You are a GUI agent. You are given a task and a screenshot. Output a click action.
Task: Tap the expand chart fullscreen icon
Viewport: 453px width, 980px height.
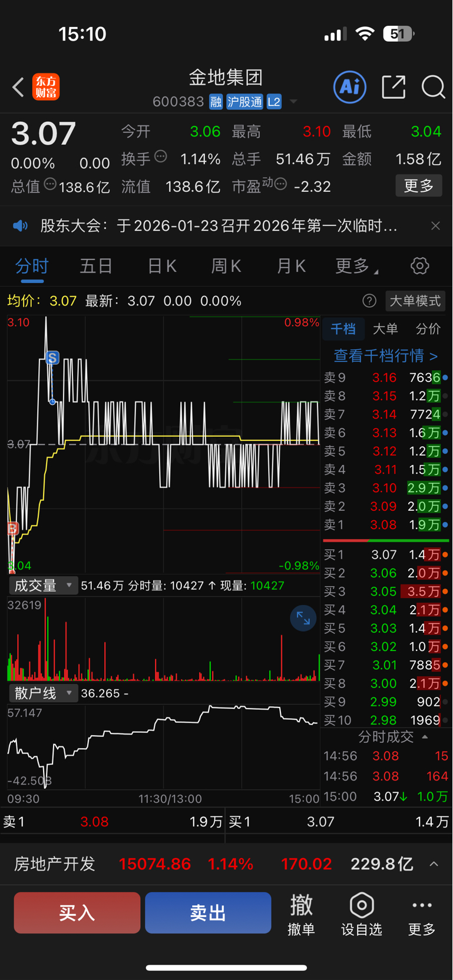coord(303,618)
